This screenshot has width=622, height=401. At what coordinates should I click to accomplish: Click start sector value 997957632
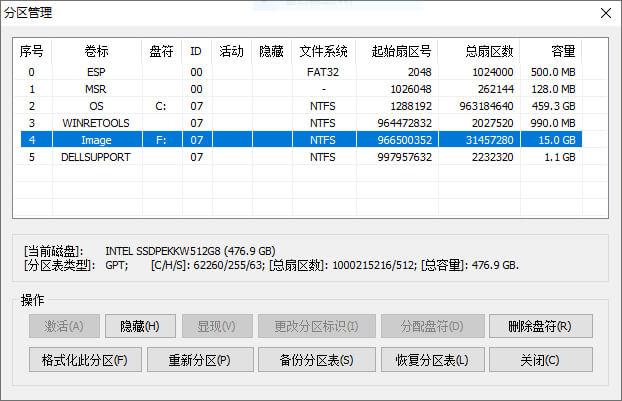click(x=405, y=157)
